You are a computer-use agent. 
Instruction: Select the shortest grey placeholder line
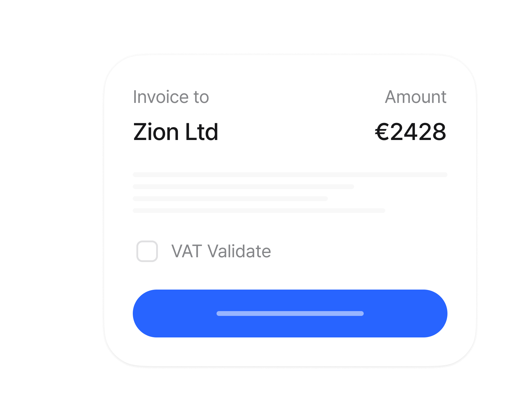point(230,199)
